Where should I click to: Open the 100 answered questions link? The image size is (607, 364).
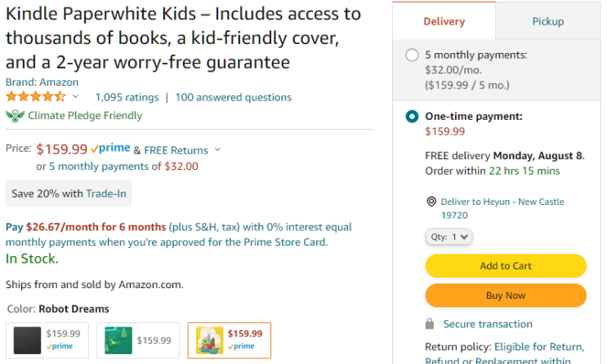pyautogui.click(x=233, y=97)
